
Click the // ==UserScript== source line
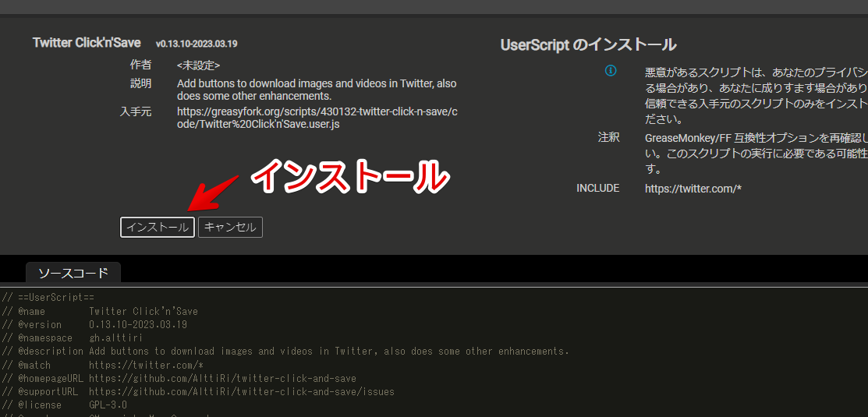click(48, 298)
